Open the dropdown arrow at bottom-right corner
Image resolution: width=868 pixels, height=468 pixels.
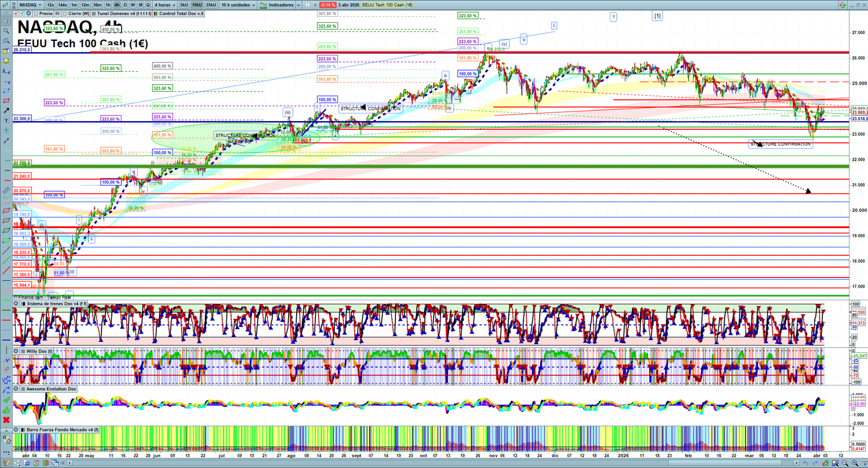click(x=865, y=463)
